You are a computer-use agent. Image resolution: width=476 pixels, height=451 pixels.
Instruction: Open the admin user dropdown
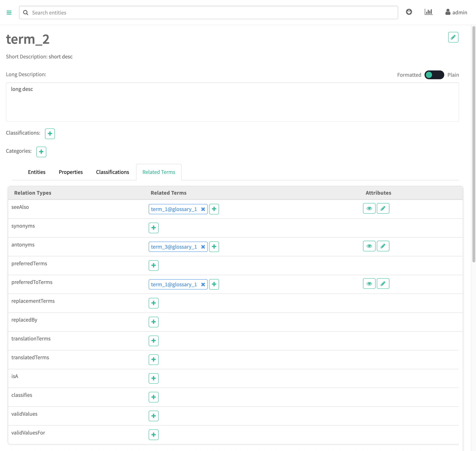456,13
